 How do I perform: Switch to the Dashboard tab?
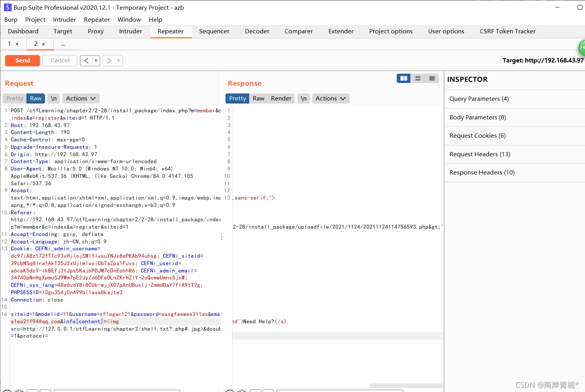23,31
